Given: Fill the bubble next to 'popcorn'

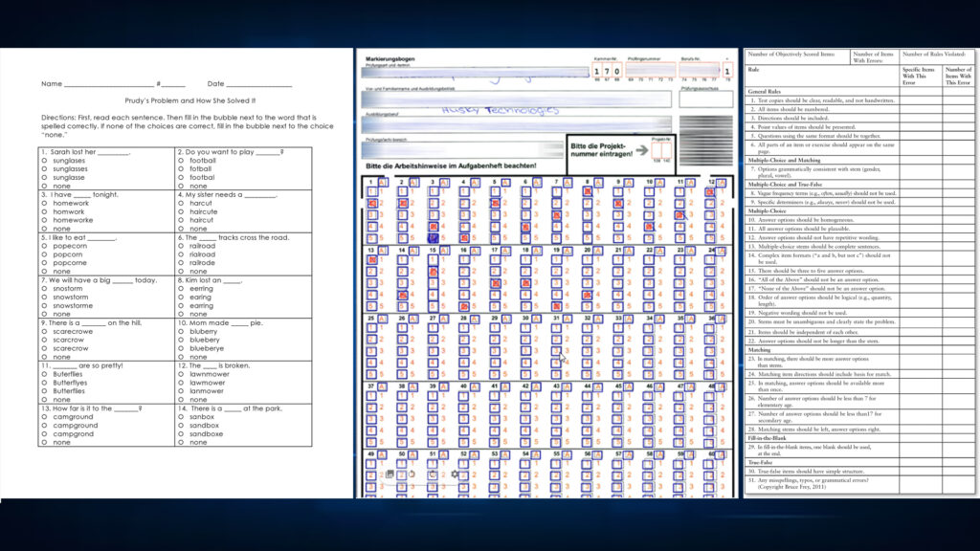Looking at the screenshot, I should 44,254.
